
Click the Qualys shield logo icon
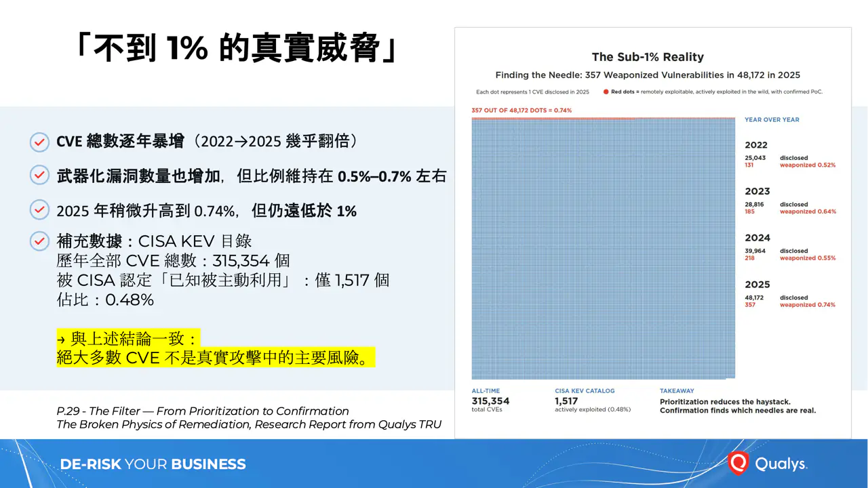tap(738, 464)
